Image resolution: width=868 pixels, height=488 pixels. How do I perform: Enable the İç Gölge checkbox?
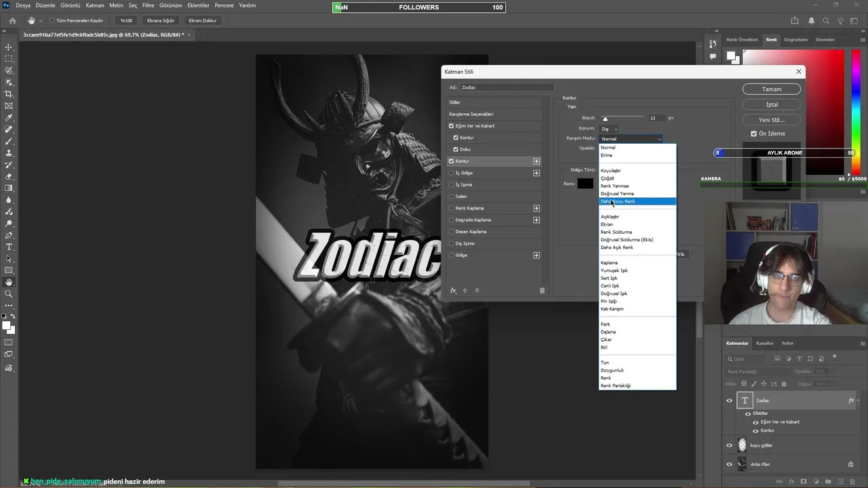pos(452,173)
